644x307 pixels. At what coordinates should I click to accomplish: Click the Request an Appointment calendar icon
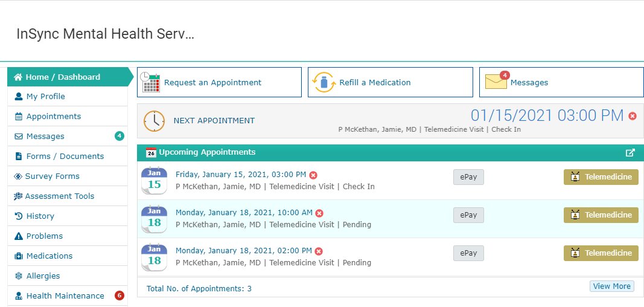(x=150, y=82)
